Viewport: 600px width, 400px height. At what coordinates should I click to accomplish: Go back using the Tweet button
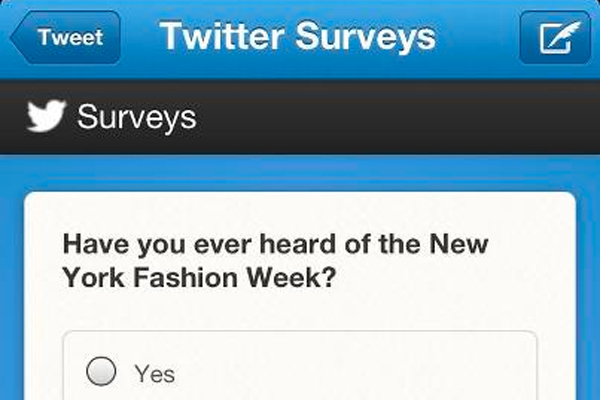[x=65, y=38]
